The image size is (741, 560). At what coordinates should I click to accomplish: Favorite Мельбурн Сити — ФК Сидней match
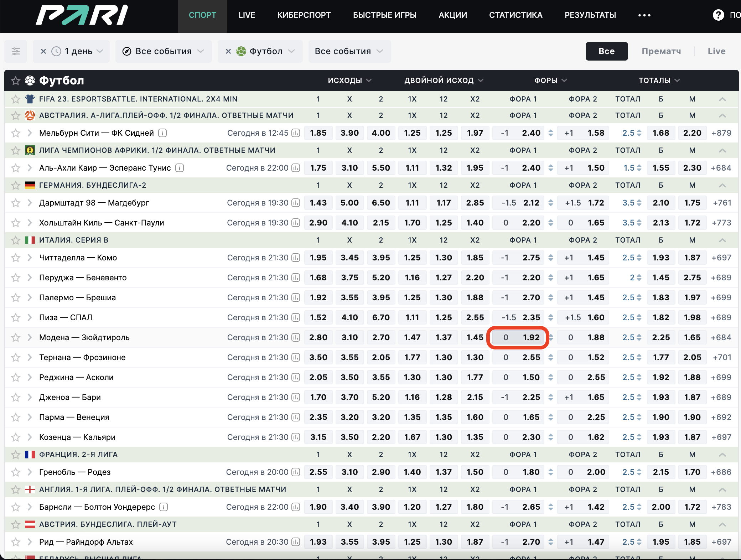pos(15,133)
